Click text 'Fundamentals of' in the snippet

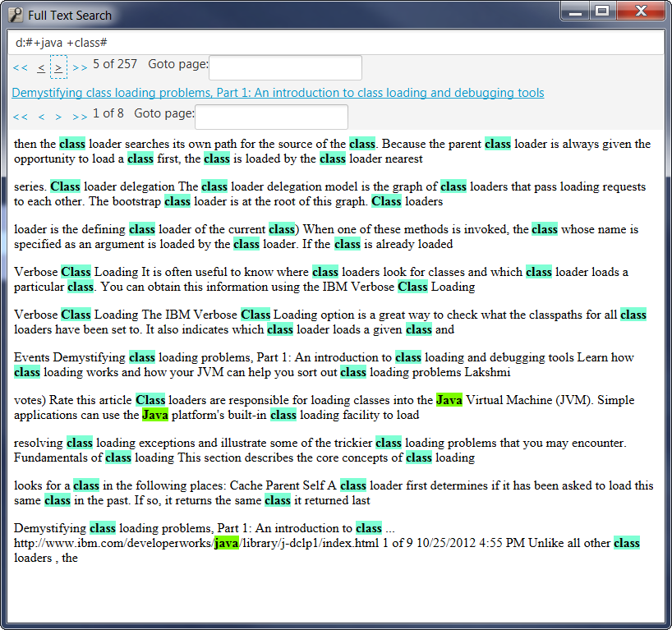58,458
